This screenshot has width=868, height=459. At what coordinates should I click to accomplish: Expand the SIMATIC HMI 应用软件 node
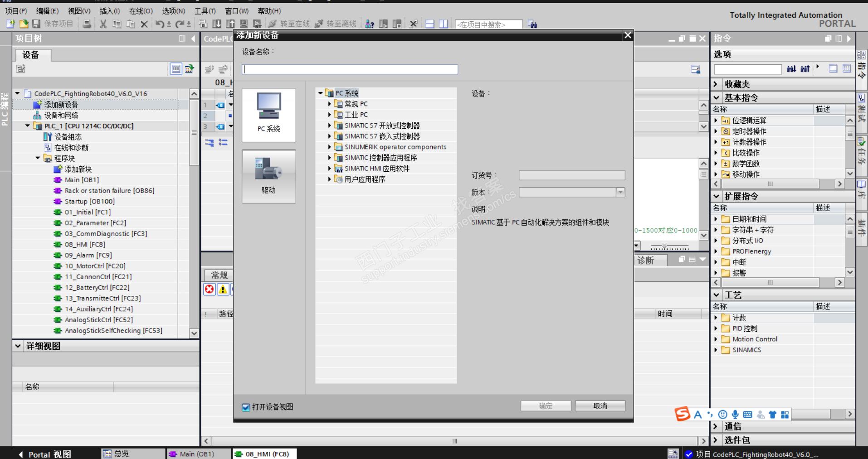click(x=330, y=169)
